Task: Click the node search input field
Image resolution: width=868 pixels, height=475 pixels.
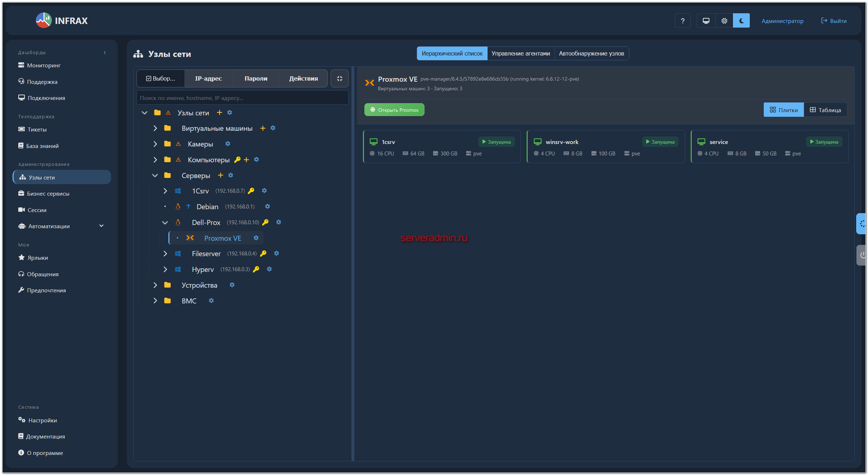Action: point(242,98)
